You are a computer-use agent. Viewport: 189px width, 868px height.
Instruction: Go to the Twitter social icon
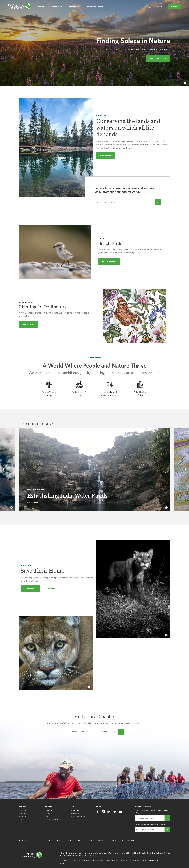click(115, 812)
